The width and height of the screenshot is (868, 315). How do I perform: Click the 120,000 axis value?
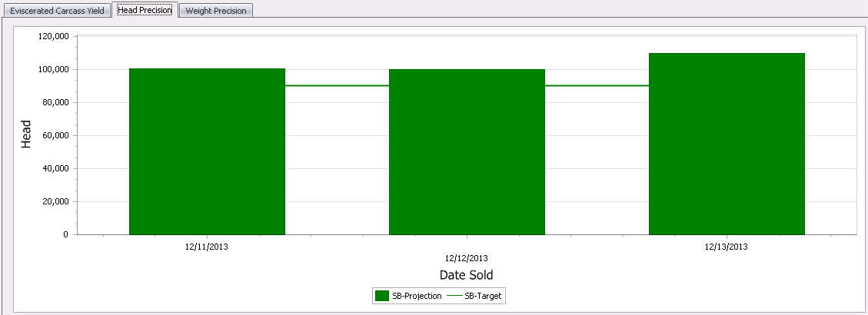click(x=54, y=37)
